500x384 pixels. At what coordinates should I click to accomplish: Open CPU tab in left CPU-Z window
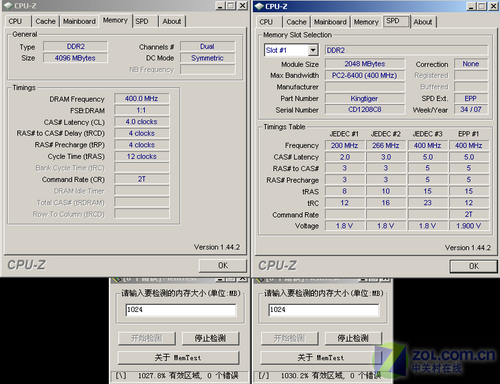coord(15,21)
